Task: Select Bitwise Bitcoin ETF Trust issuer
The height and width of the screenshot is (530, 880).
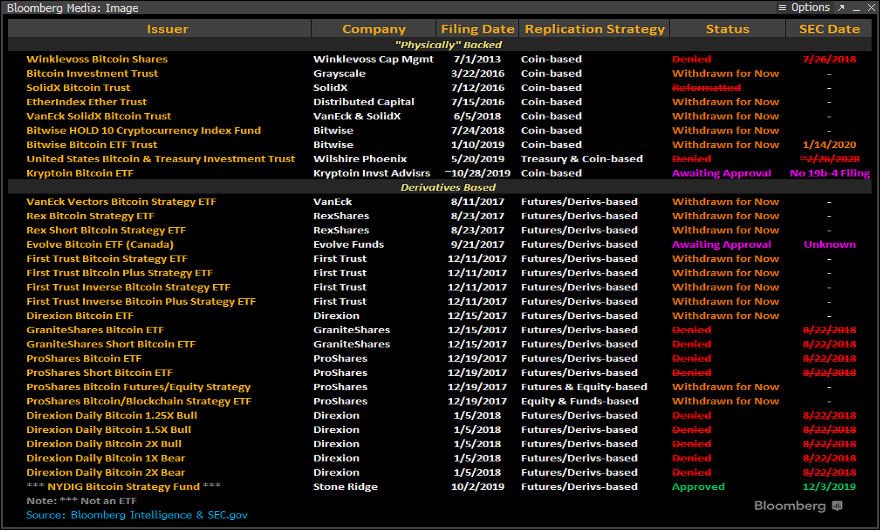Action: (x=92, y=145)
